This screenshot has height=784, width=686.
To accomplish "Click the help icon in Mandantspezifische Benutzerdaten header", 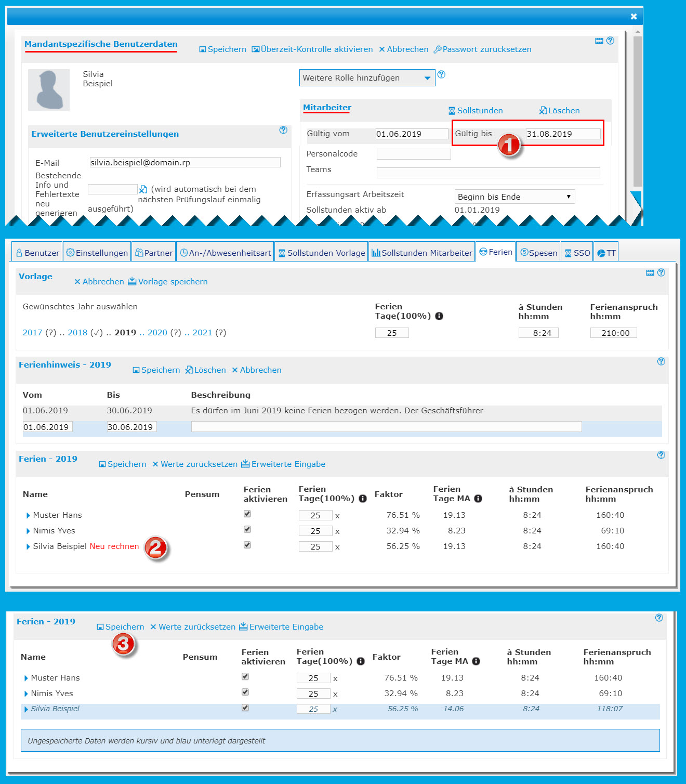I will 611,41.
